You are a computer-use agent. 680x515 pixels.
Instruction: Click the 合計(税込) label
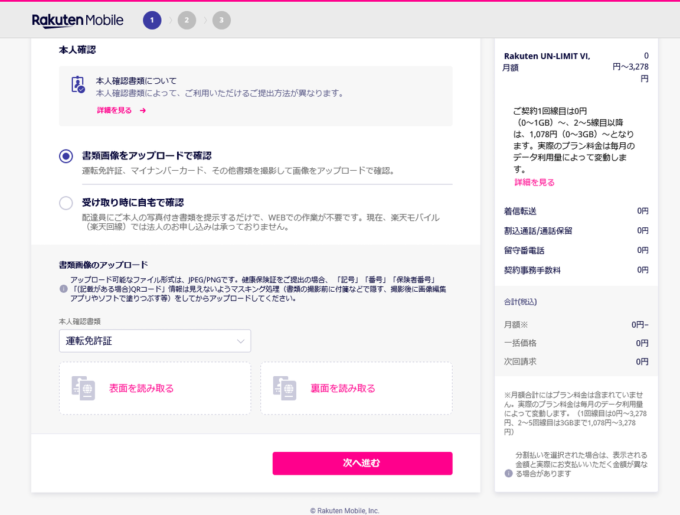coord(520,302)
